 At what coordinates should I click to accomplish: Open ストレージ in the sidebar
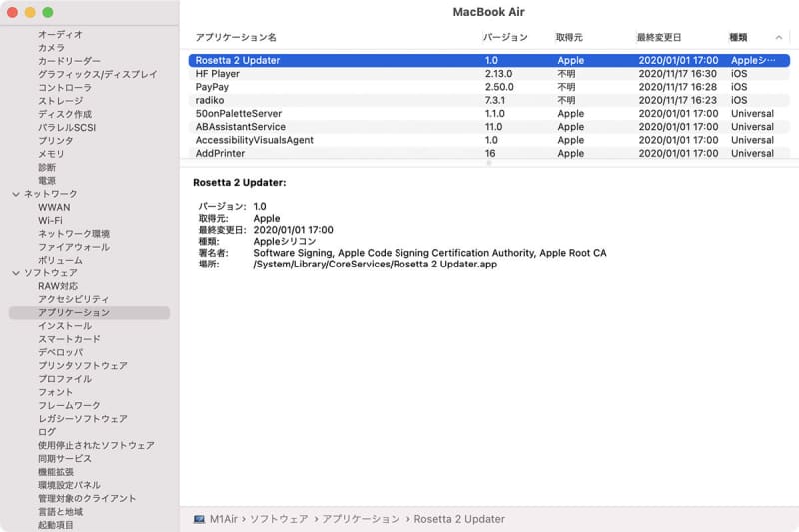[60, 101]
